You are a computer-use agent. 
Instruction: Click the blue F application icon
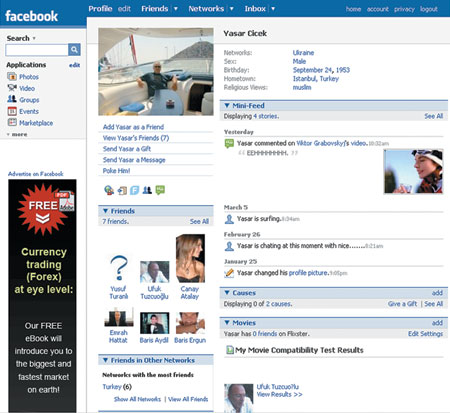click(134, 190)
